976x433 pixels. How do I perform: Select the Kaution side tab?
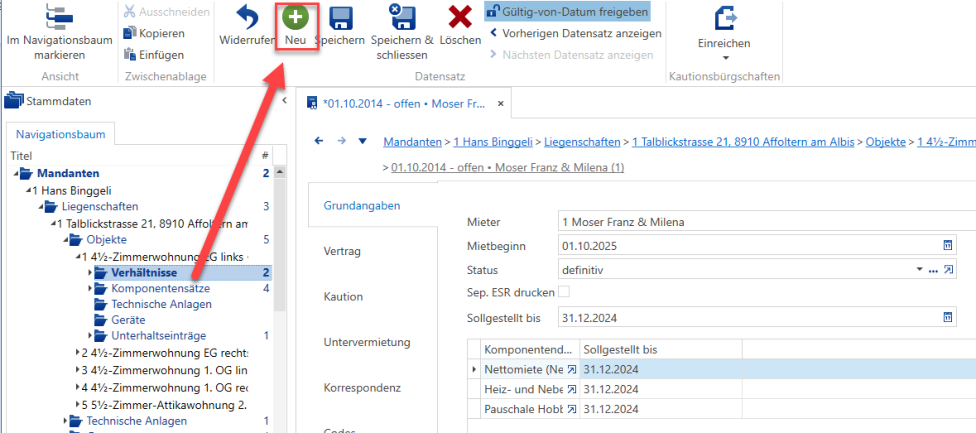point(343,297)
